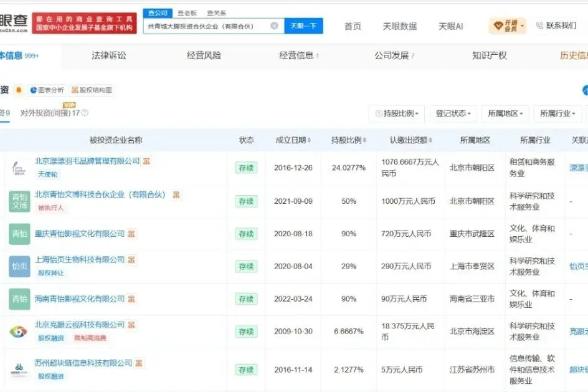Select 对外投资(间接) 17 sub-tab
The image size is (588, 392).
[50, 113]
